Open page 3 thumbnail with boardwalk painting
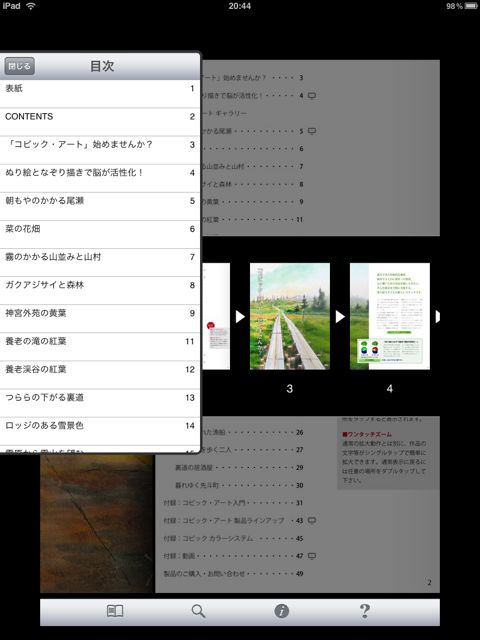This screenshot has width=480, height=640. 290,316
